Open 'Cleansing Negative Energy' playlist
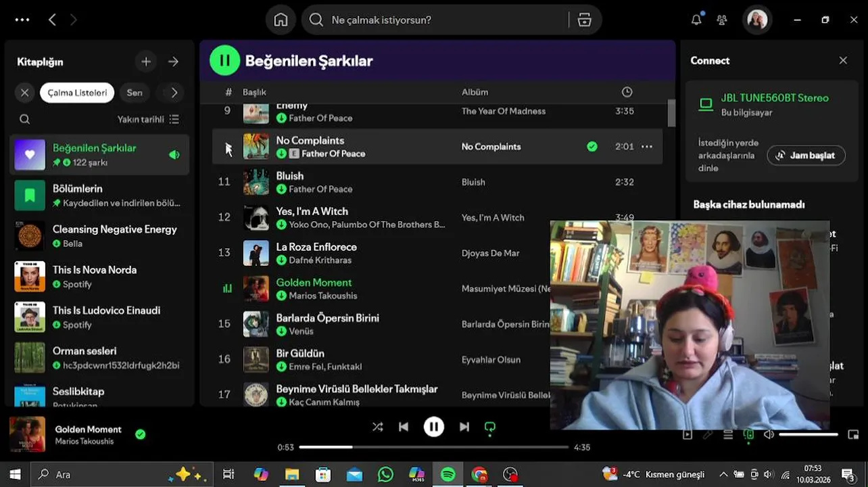The height and width of the screenshot is (487, 868). pyautogui.click(x=100, y=236)
